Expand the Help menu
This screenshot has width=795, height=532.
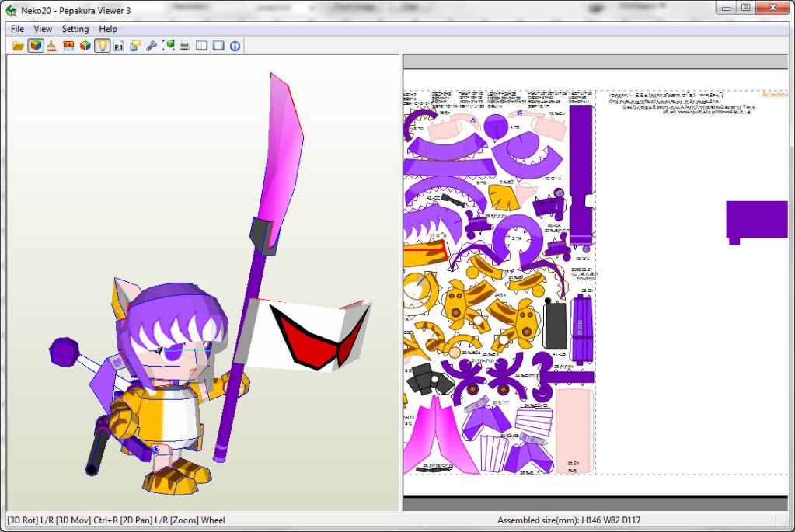point(108,29)
